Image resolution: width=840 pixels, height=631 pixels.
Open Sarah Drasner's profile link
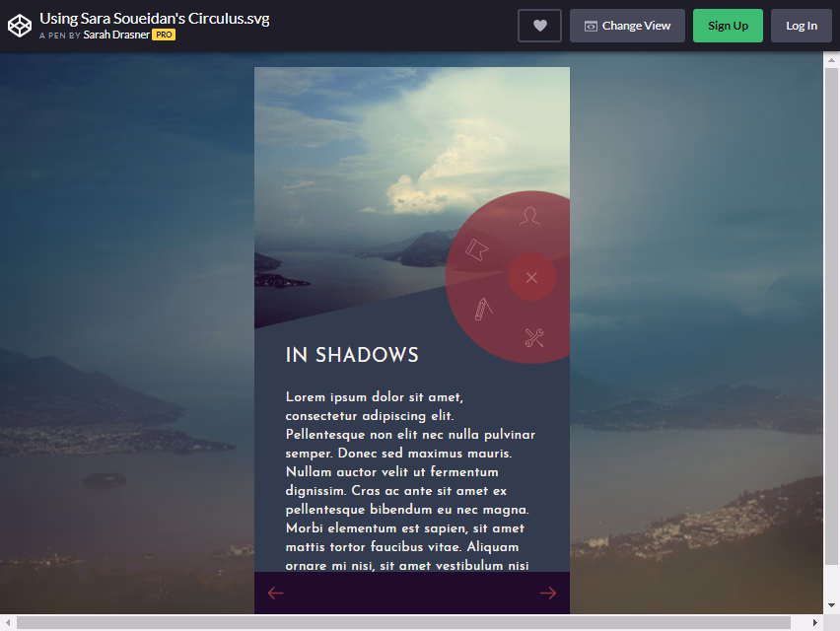116,35
